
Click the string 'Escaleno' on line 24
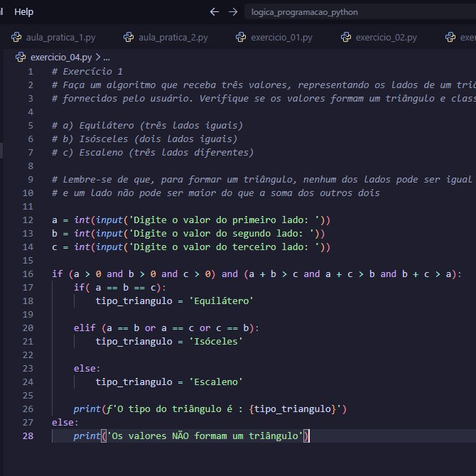[215, 382]
